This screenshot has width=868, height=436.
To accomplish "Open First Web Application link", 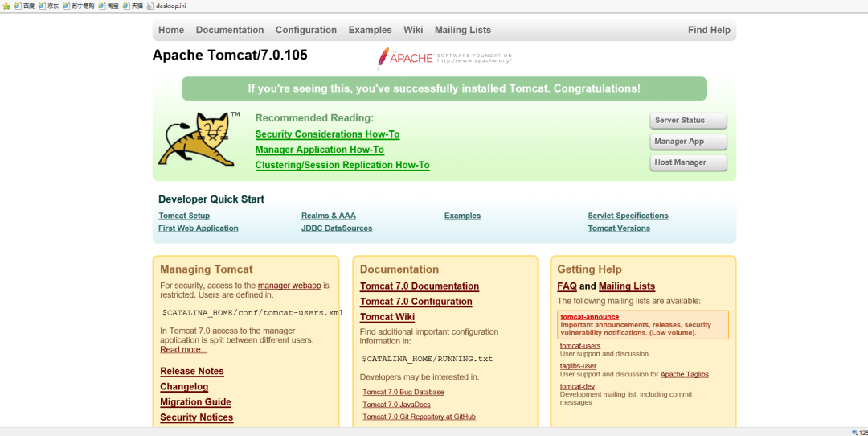I will pyautogui.click(x=199, y=228).
